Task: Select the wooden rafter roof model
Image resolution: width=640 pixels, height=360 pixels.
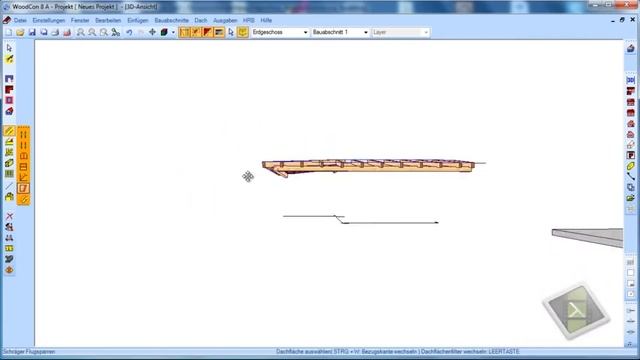Action: point(367,167)
